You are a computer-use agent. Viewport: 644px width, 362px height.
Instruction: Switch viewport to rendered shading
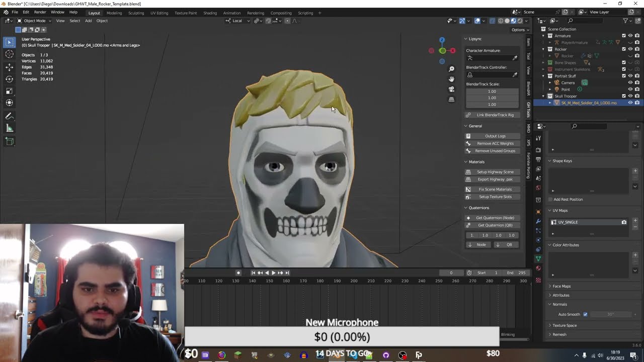click(520, 21)
